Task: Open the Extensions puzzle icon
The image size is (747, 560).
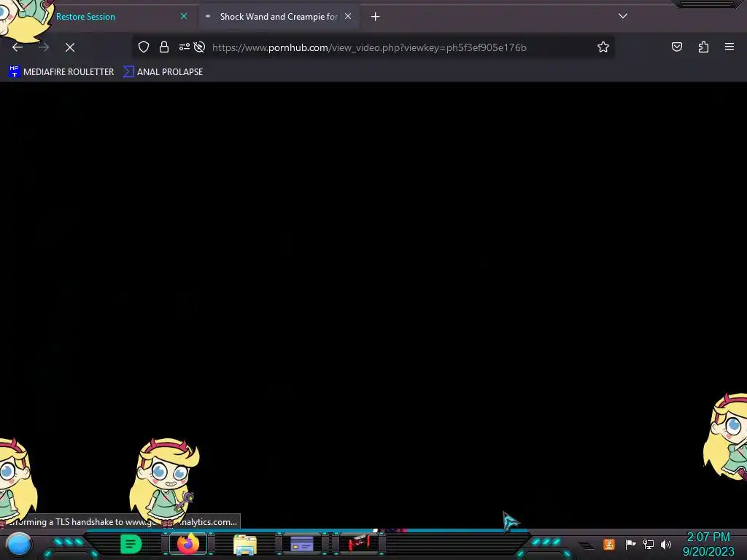Action: point(703,47)
